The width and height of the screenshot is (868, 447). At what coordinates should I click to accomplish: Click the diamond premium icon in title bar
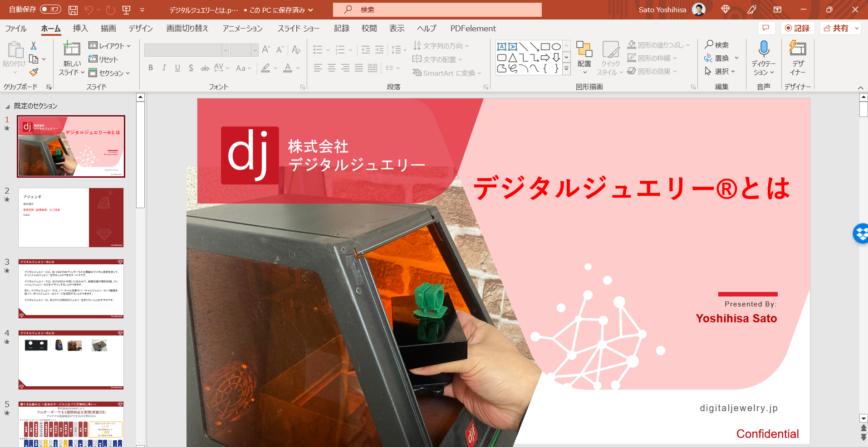(x=726, y=10)
